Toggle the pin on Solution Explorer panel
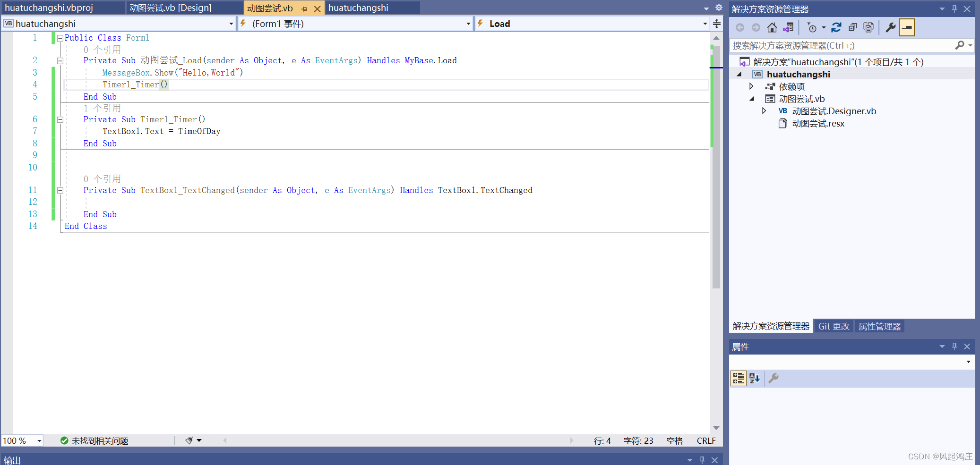The image size is (980, 465). pos(954,8)
